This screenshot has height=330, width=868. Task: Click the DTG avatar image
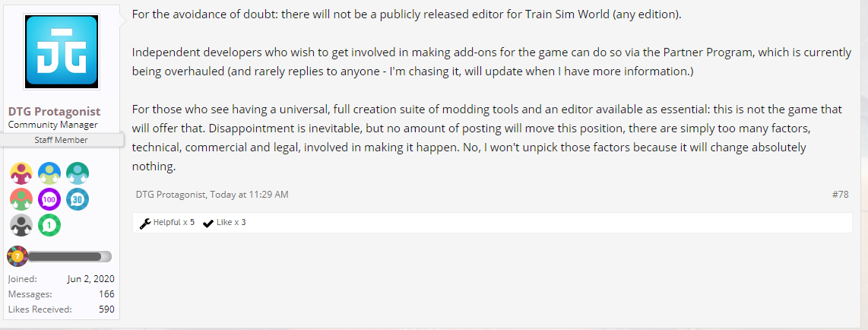(62, 52)
